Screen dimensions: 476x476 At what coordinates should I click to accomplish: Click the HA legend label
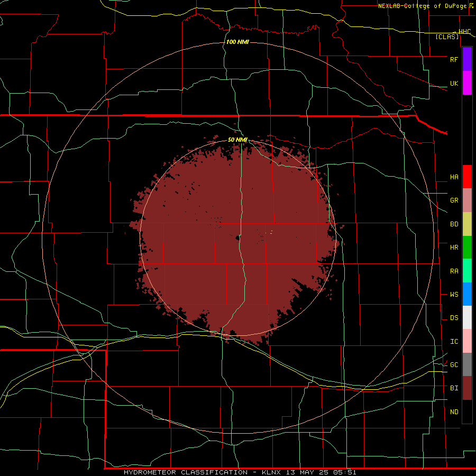454,177
